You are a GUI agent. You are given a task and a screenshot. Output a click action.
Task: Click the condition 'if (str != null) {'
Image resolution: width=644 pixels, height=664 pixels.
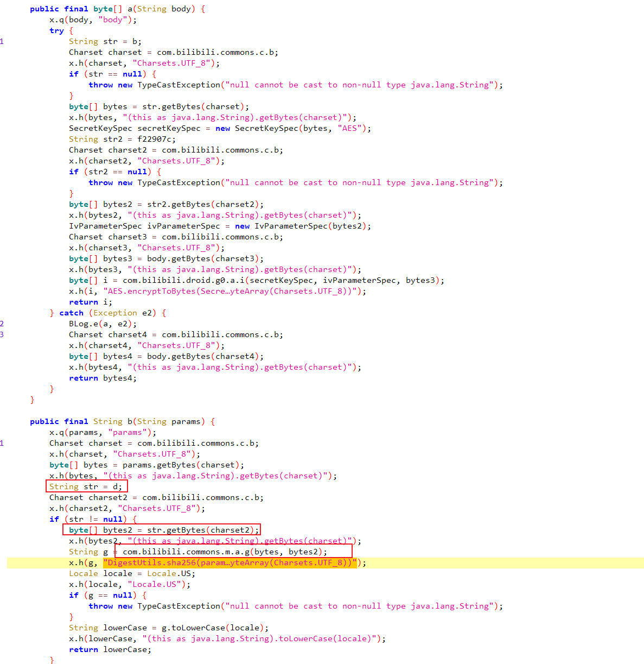(x=93, y=519)
